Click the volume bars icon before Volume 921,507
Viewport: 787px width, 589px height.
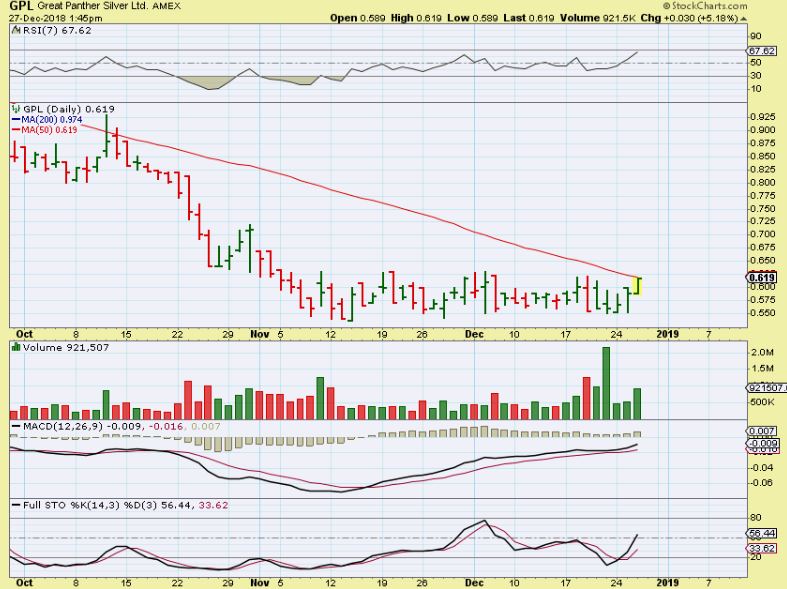17,347
